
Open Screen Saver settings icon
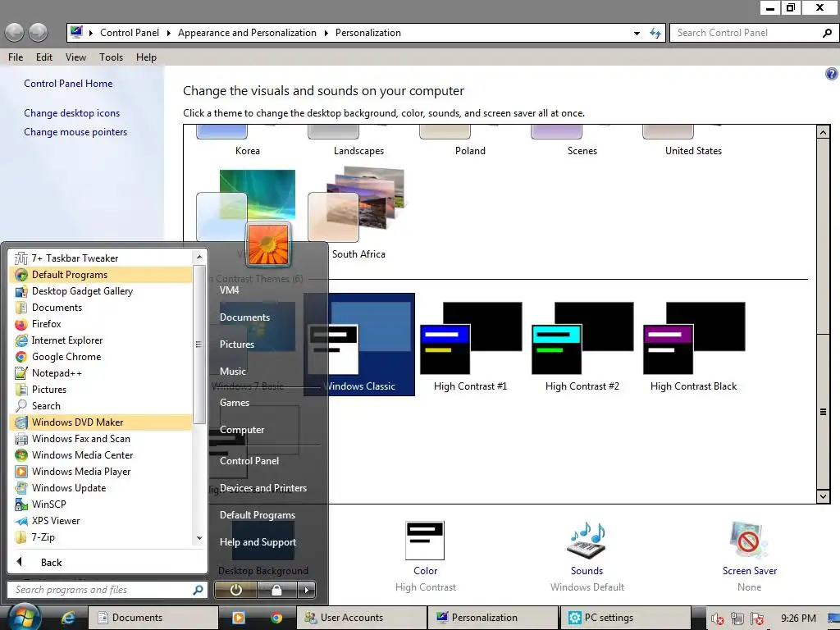pos(749,540)
